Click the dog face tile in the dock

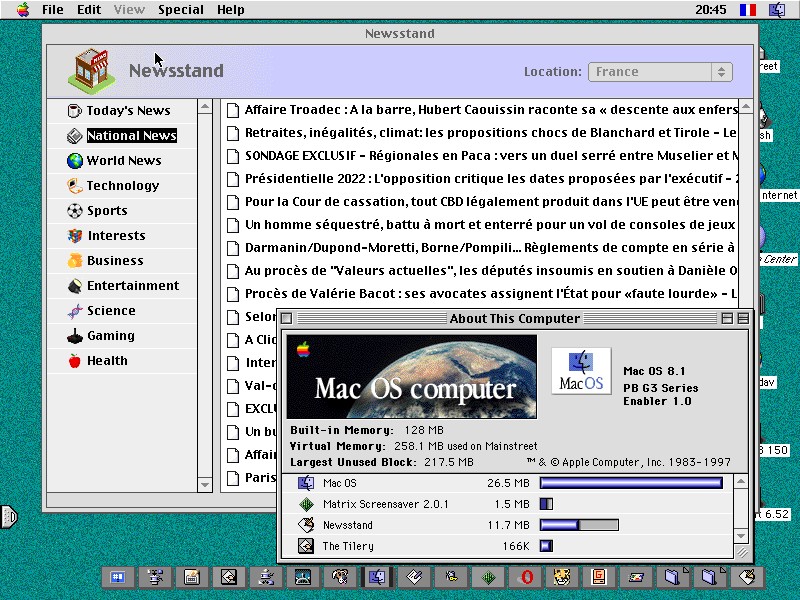340,577
